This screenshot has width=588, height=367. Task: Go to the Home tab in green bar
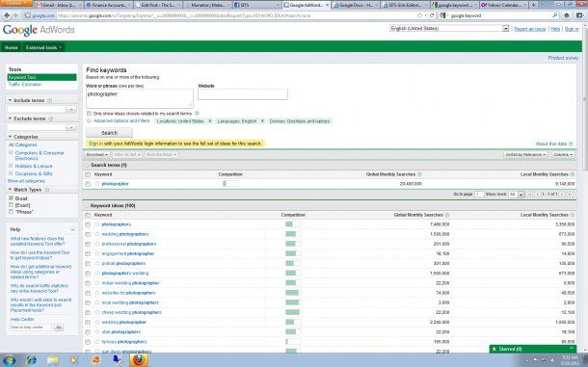11,47
